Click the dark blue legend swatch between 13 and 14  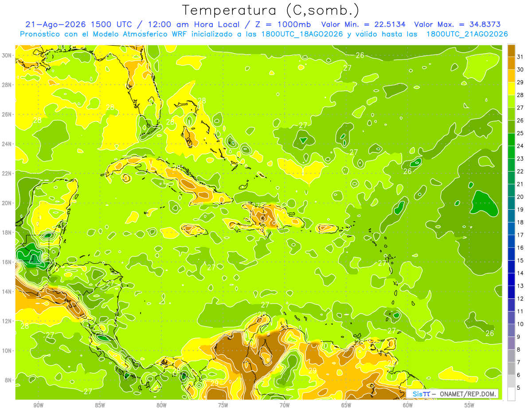click(511, 280)
